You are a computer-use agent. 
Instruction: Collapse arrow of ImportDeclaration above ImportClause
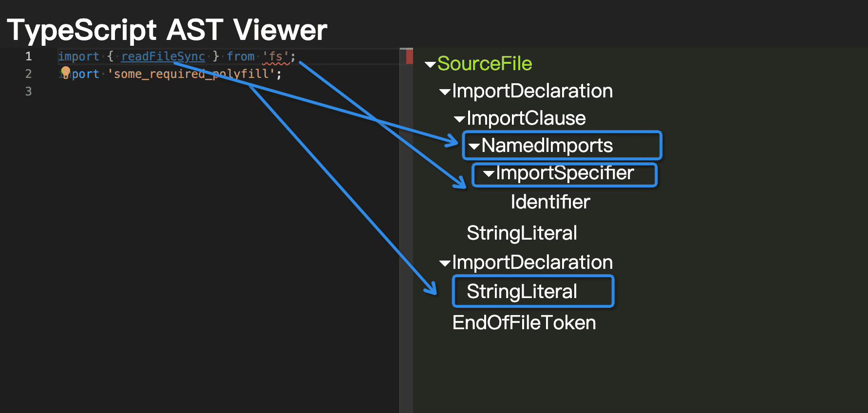point(444,92)
